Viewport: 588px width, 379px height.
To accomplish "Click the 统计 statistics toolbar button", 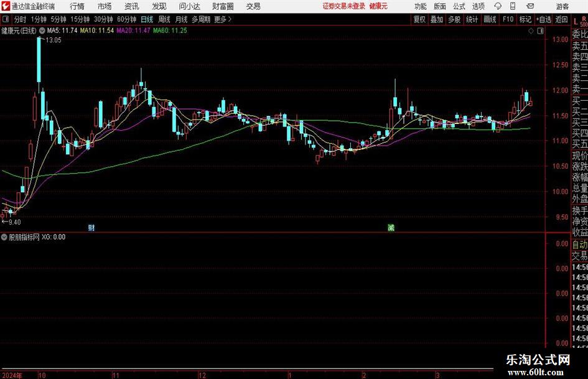I will pyautogui.click(x=472, y=19).
